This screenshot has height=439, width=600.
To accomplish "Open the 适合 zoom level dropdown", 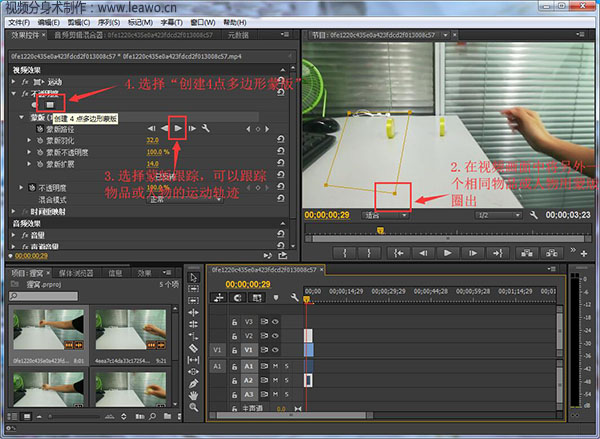I will [384, 215].
